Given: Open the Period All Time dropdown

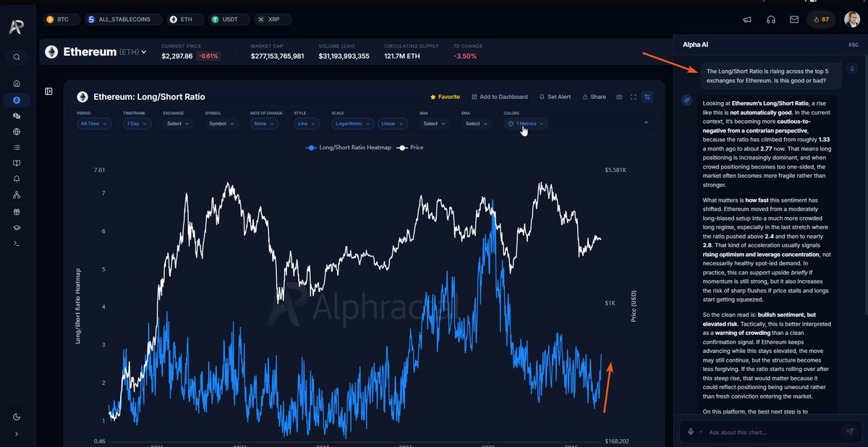Looking at the screenshot, I should 95,124.
